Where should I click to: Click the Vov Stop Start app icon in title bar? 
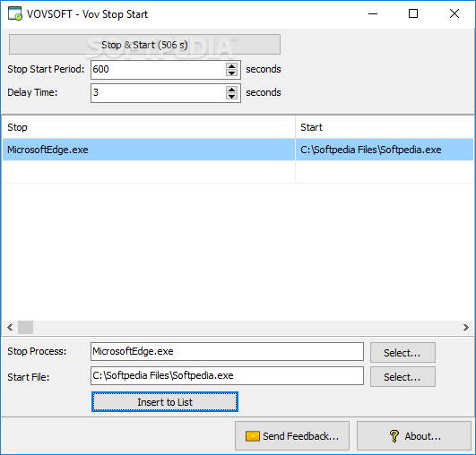(15, 13)
